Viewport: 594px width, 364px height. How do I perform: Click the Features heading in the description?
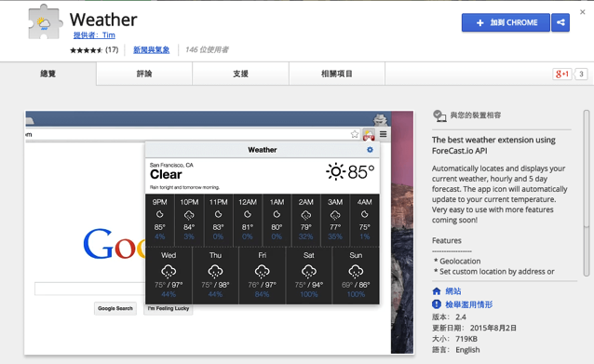click(x=447, y=240)
